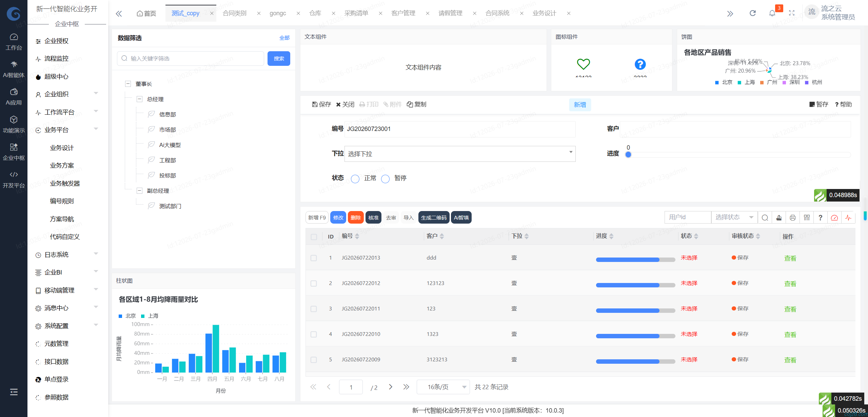This screenshot has width=868, height=417.
Task: Select the 正常 radio button
Action: point(355,179)
